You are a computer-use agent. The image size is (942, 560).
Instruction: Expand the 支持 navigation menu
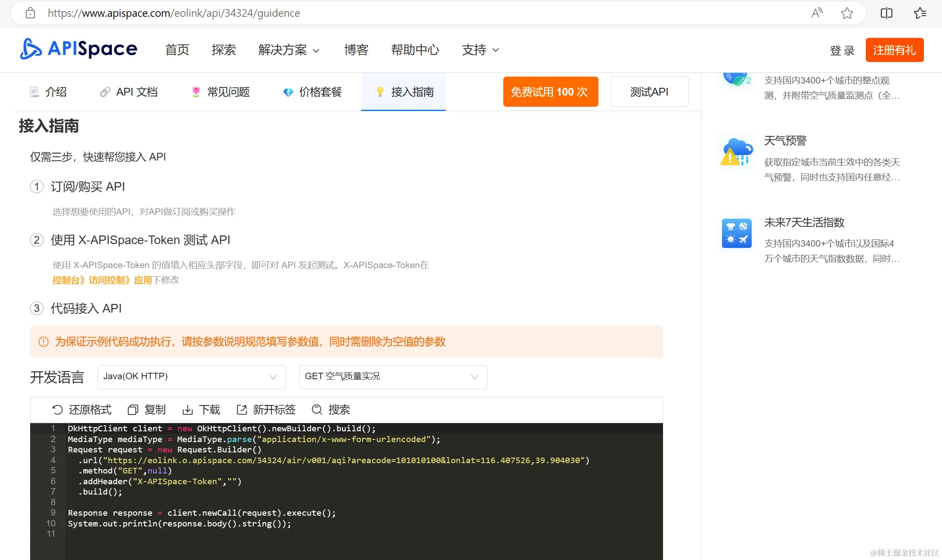[x=480, y=50]
